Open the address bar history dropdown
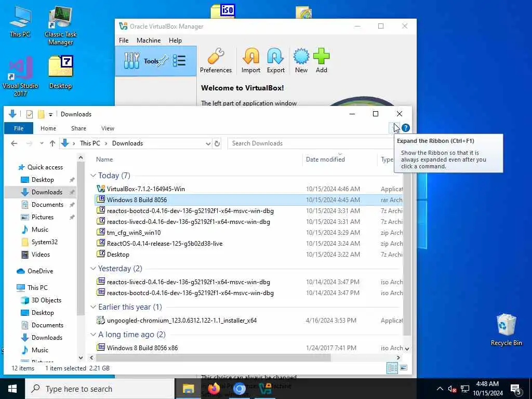The image size is (532, 399). 208,143
